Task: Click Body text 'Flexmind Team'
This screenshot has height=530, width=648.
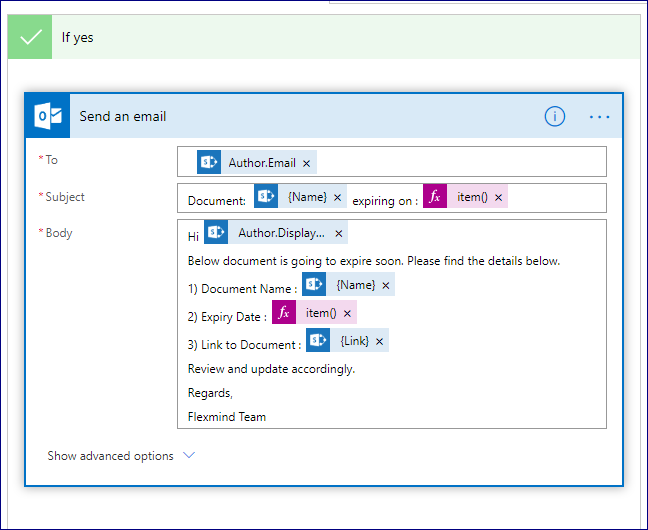Action: click(226, 417)
